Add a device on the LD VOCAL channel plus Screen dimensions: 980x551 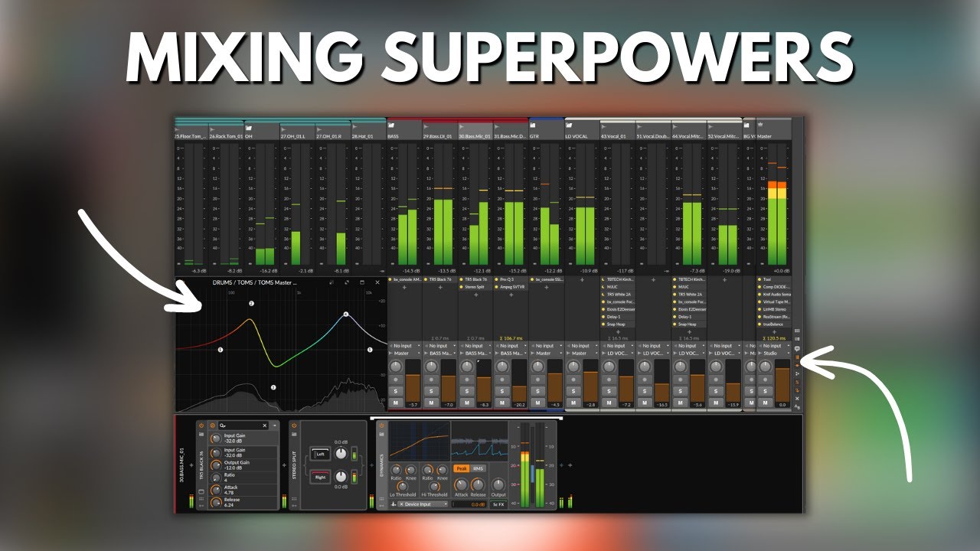pos(582,280)
